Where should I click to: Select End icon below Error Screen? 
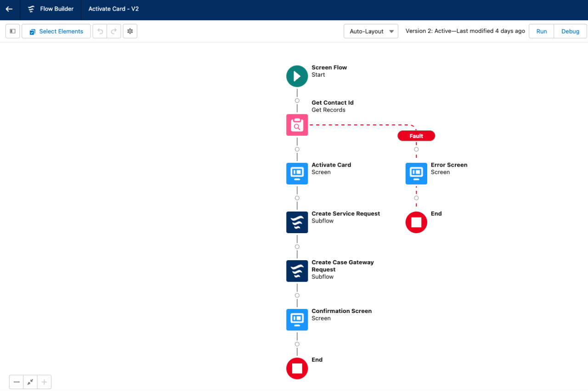[416, 222]
